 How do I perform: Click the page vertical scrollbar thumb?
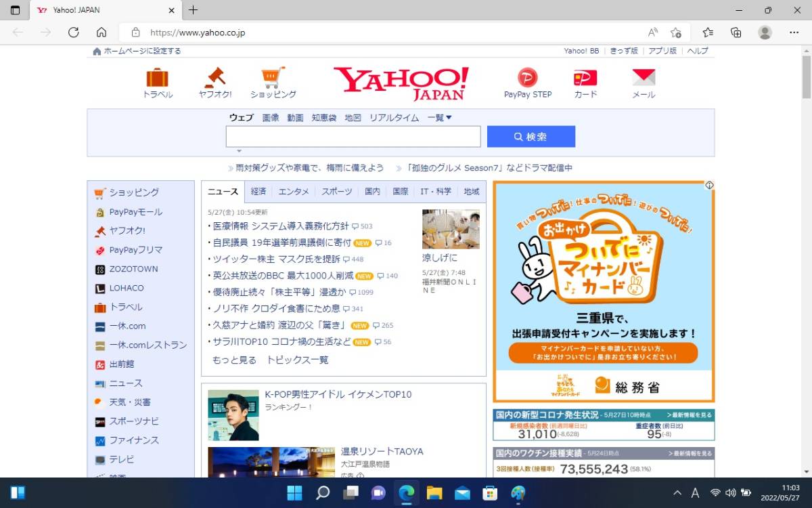tap(806, 78)
